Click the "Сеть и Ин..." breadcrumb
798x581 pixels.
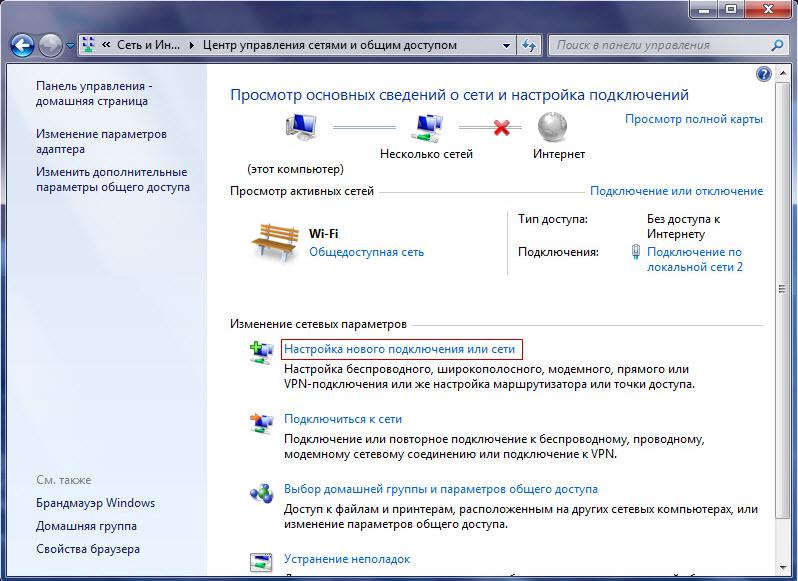pyautogui.click(x=148, y=45)
